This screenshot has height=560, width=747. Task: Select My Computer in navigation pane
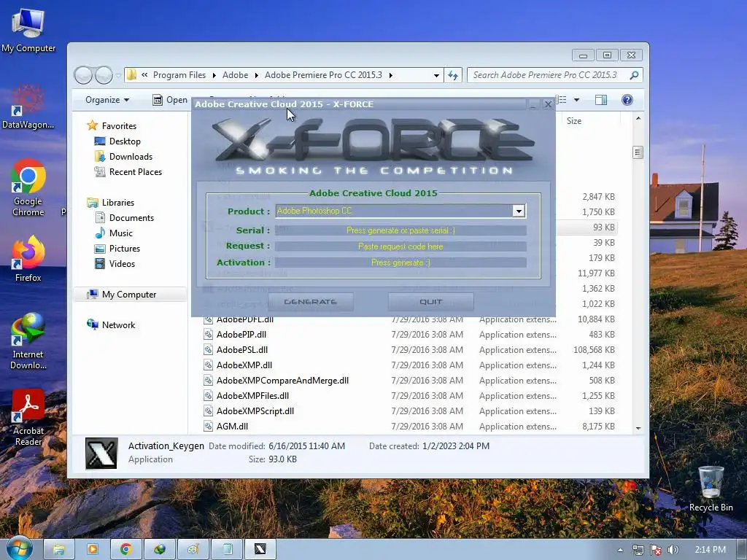(x=129, y=295)
